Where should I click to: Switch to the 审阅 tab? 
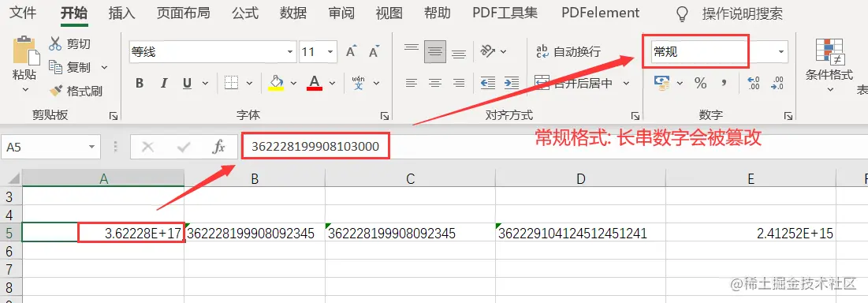tap(341, 13)
